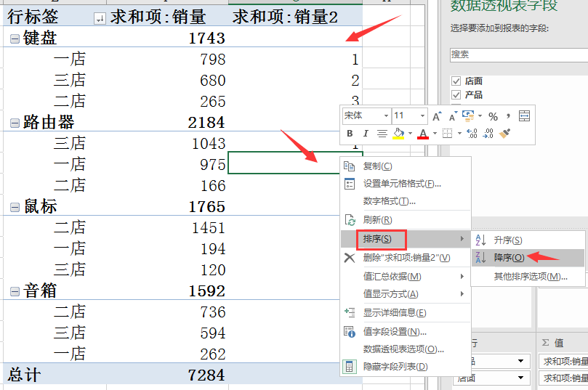Decrease decimal places

click(x=488, y=134)
